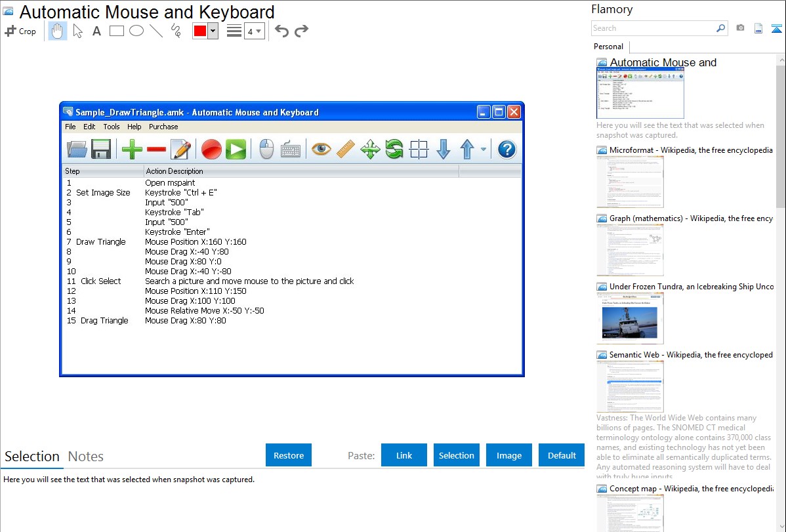Pick the freehand scribble tool
Image resolution: width=786 pixels, height=532 pixels.
176,31
